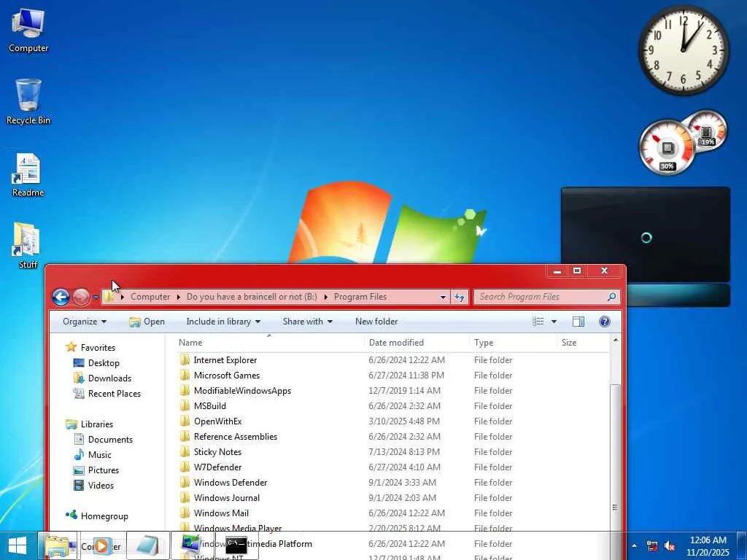Click the Program Files breadcrumb segment
747x560 pixels.
click(x=360, y=297)
